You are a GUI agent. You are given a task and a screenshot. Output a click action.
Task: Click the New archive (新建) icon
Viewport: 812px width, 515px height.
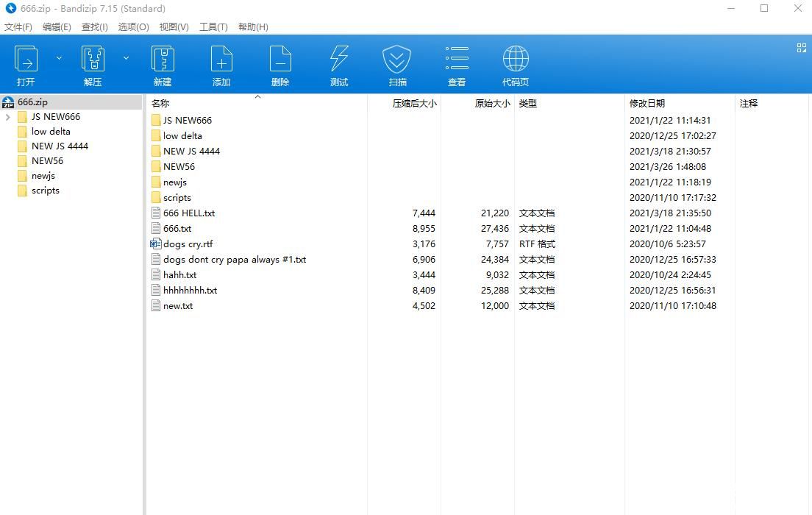click(163, 59)
